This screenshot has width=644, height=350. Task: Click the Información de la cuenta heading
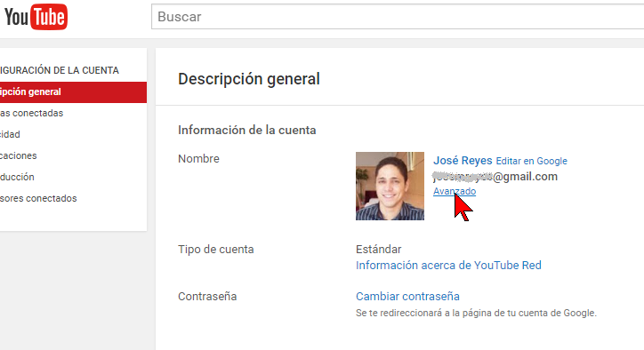pos(247,130)
